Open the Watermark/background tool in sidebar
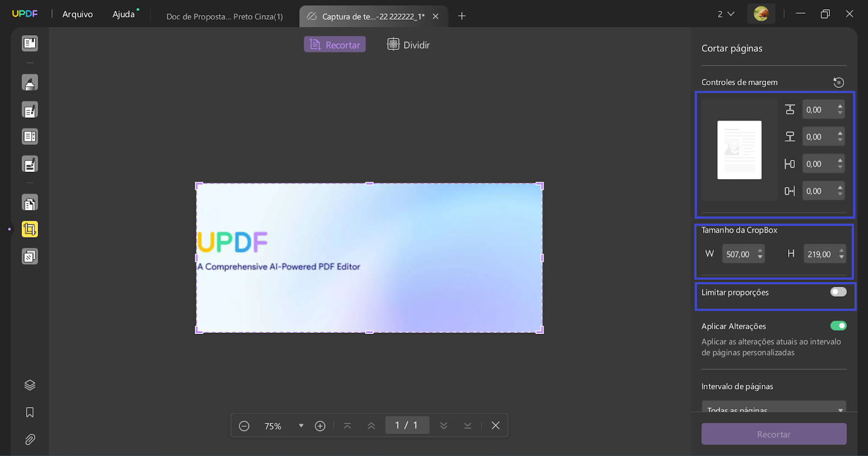Screen dimensions: 868x456 [30, 256]
